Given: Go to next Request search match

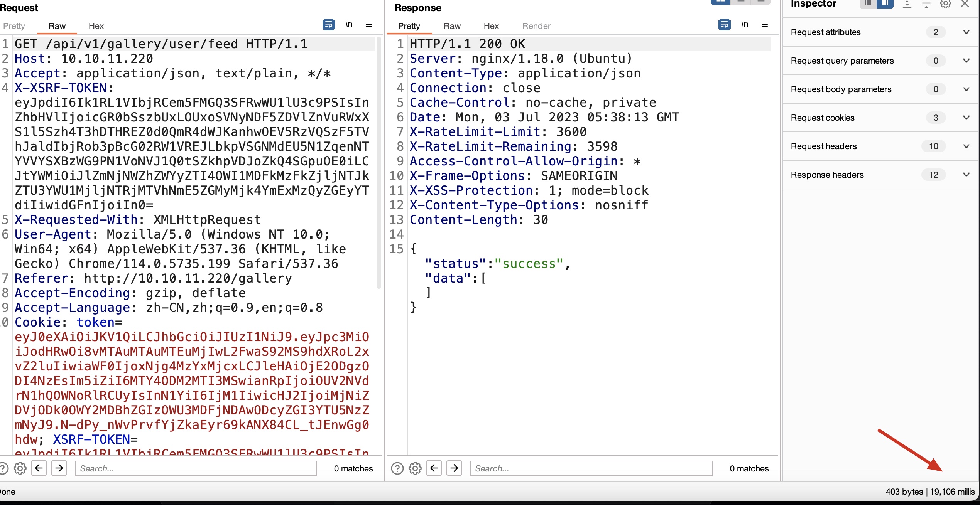Looking at the screenshot, I should pos(59,468).
